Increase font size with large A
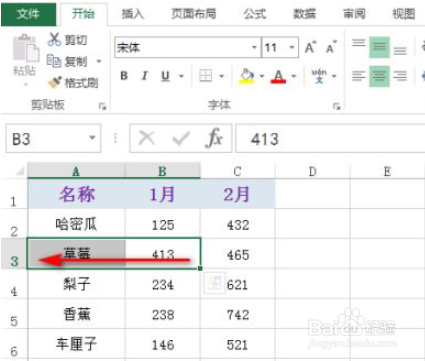This screenshot has height=361, width=425. click(x=310, y=48)
